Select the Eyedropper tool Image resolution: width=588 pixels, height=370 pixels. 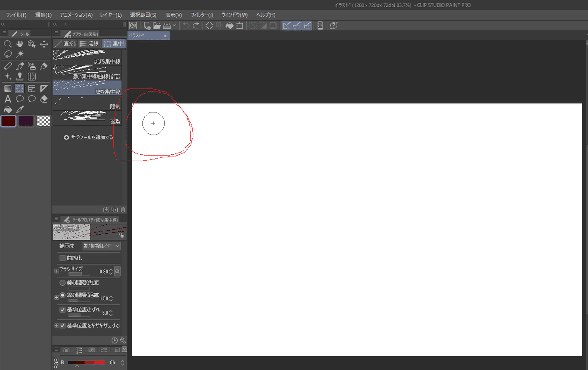pos(20,109)
